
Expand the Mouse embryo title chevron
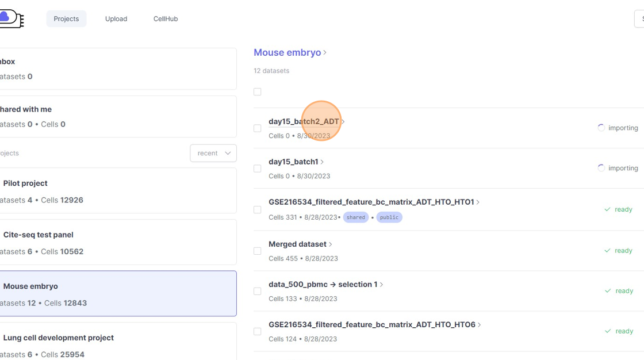325,52
